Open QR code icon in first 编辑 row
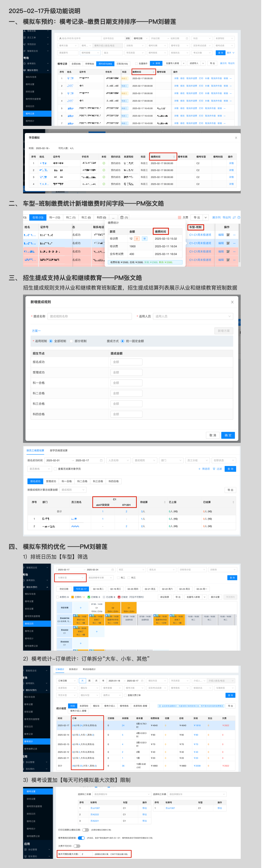The image size is (264, 868). (x=228, y=235)
